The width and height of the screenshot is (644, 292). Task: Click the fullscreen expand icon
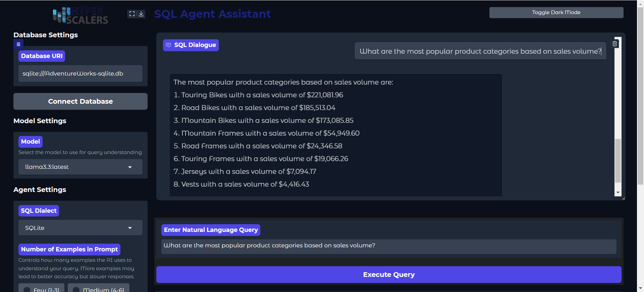(x=132, y=14)
